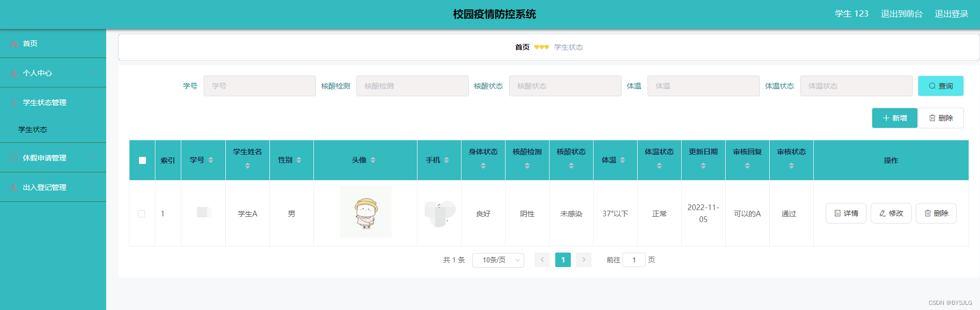Click the 可以的A review reply cell
This screenshot has width=980, height=310.
click(x=747, y=214)
